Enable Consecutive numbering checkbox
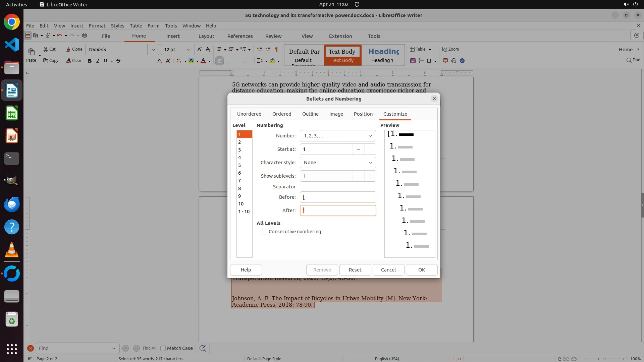The image size is (644, 362). click(265, 232)
